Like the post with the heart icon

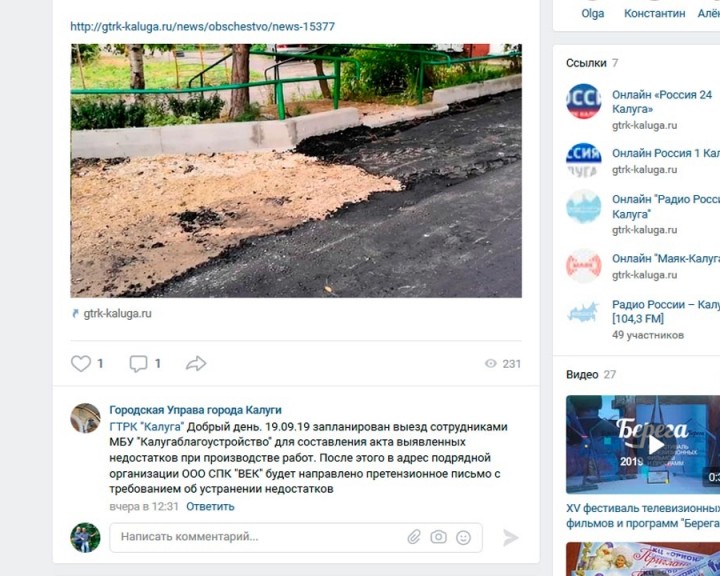tap(81, 364)
